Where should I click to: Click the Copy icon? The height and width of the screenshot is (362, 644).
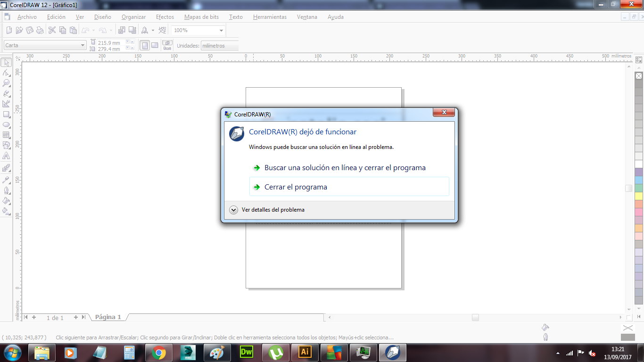point(63,30)
